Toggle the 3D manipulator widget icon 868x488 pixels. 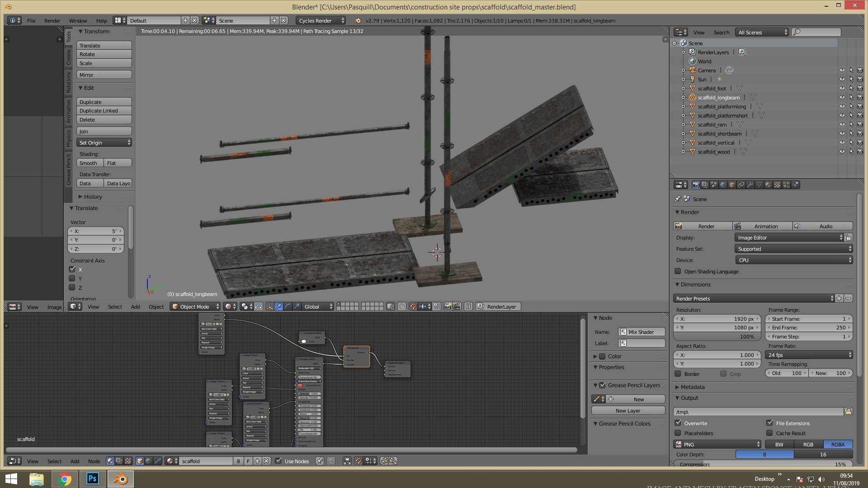click(x=270, y=306)
